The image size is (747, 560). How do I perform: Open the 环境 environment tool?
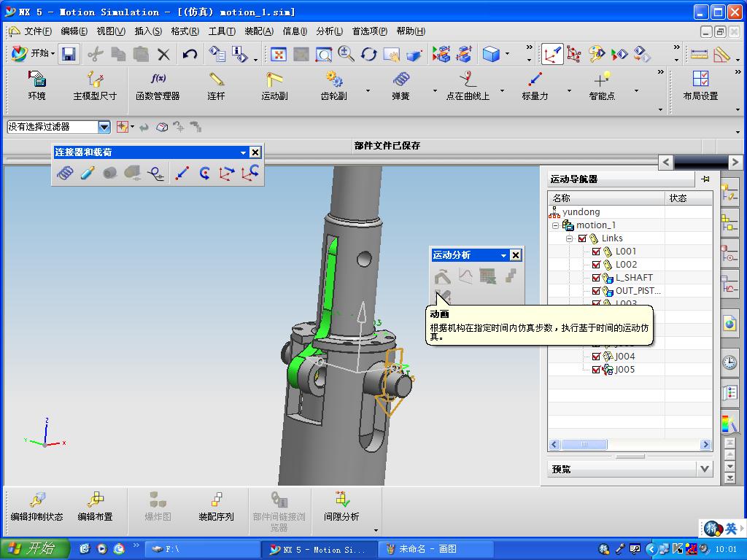coord(36,86)
